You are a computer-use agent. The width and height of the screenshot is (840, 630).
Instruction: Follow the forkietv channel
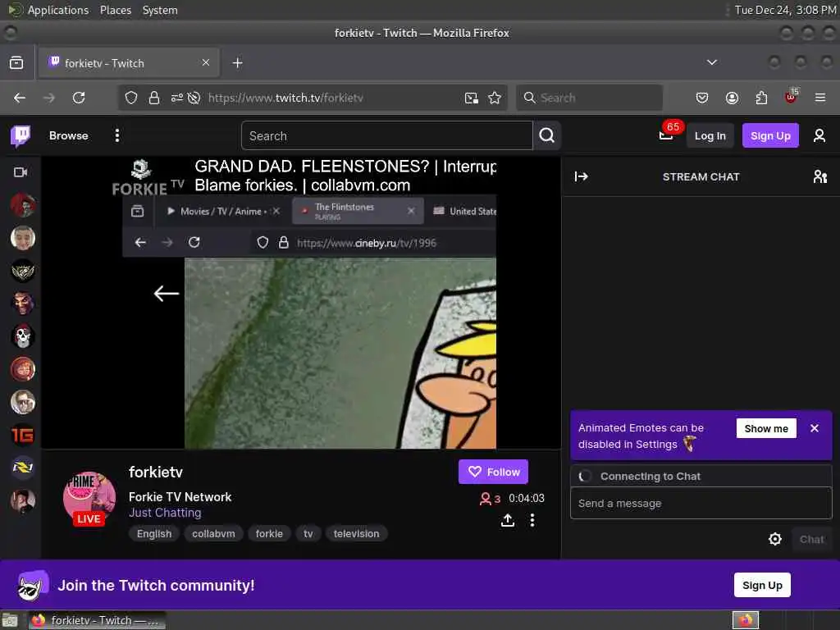pos(493,472)
